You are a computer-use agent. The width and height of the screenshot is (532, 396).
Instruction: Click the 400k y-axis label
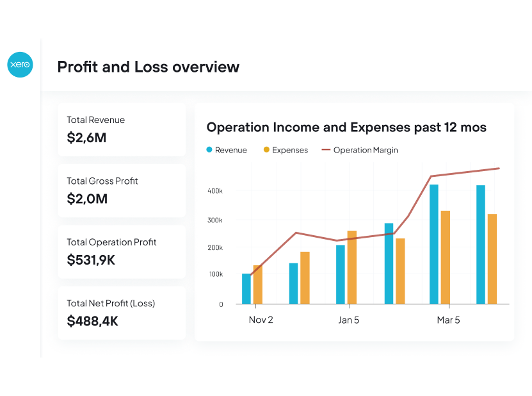[x=214, y=191]
